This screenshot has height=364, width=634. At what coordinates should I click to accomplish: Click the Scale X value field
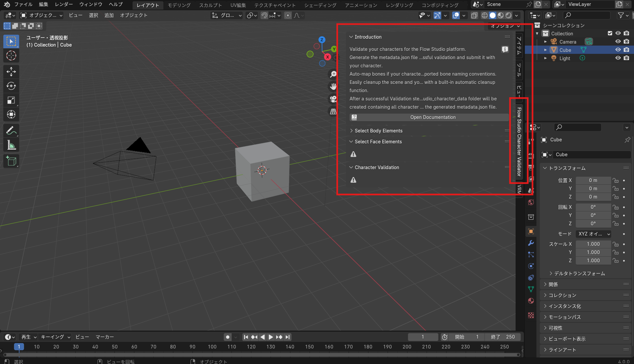pyautogui.click(x=593, y=244)
